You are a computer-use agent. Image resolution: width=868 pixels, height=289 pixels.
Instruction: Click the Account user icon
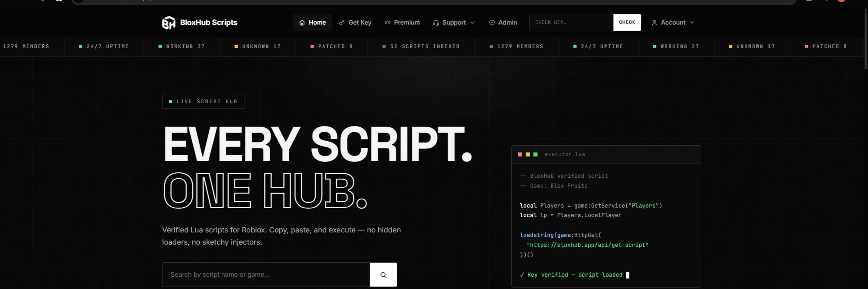tap(654, 23)
